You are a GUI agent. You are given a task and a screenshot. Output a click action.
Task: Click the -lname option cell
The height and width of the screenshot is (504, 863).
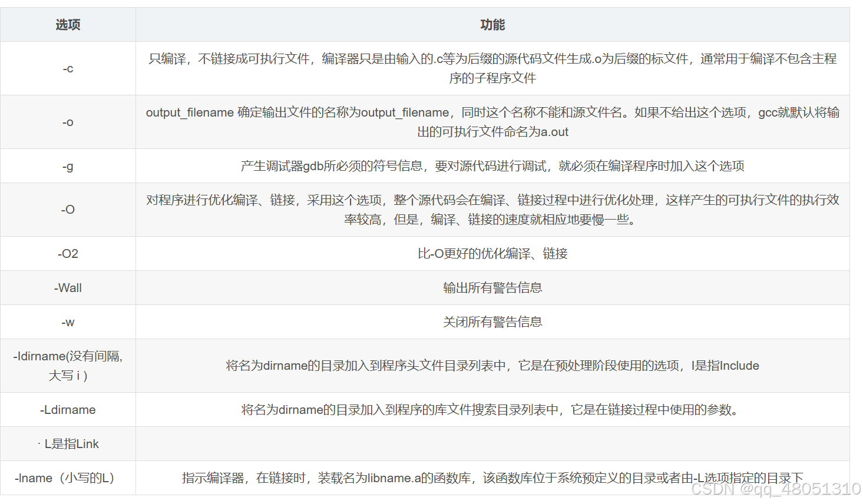pos(67,478)
